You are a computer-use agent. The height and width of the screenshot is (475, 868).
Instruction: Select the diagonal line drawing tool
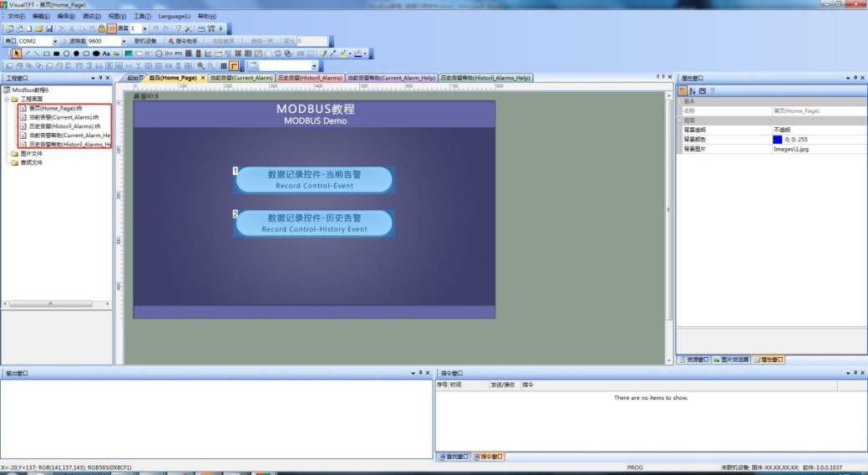click(x=37, y=54)
